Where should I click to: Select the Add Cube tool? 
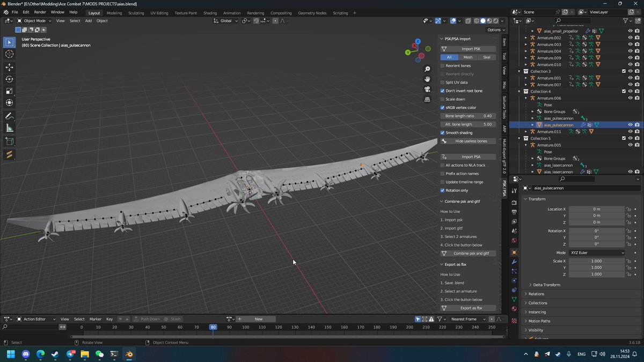[x=10, y=142]
